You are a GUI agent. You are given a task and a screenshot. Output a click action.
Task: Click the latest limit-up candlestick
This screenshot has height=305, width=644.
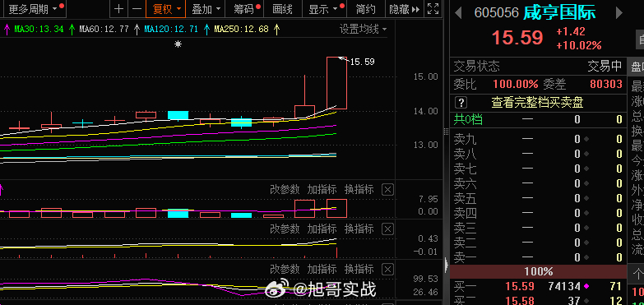(336, 83)
